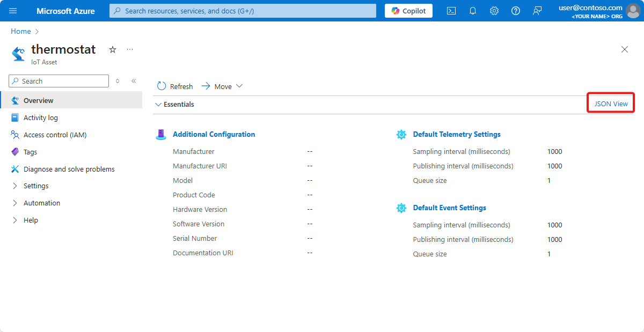Screen dimensions: 644x332
Task: Click the Microsoft Azure title link
Action: coord(65,11)
